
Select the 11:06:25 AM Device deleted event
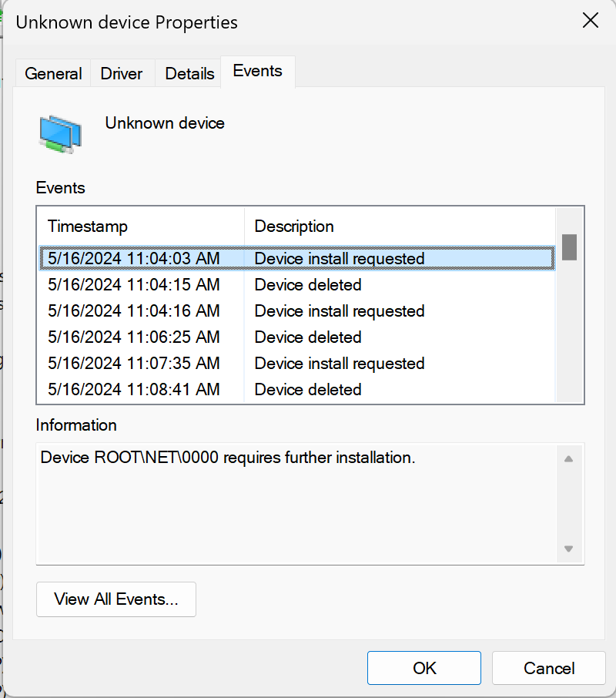tap(296, 337)
